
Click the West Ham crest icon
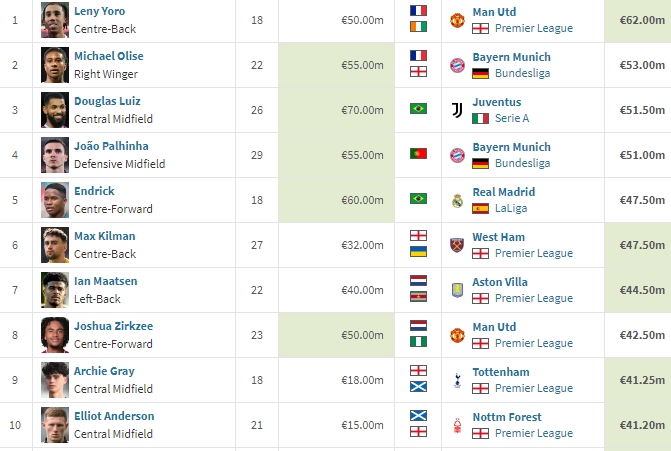pyautogui.click(x=457, y=245)
